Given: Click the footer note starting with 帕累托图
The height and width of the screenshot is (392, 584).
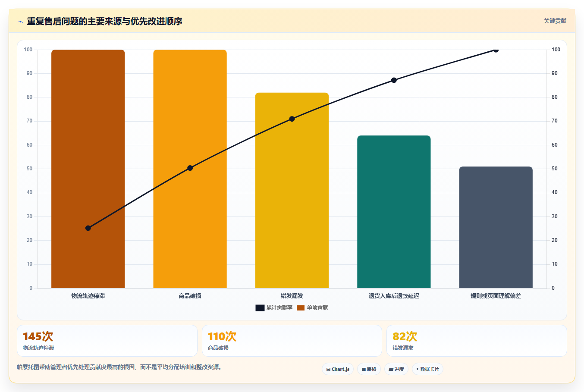Looking at the screenshot, I should tap(119, 367).
